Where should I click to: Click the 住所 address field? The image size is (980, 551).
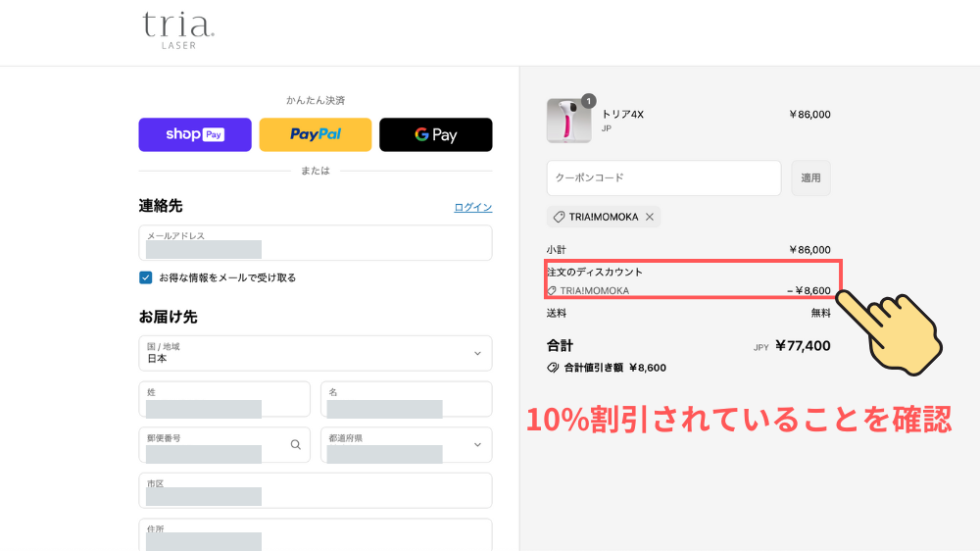tap(316, 534)
